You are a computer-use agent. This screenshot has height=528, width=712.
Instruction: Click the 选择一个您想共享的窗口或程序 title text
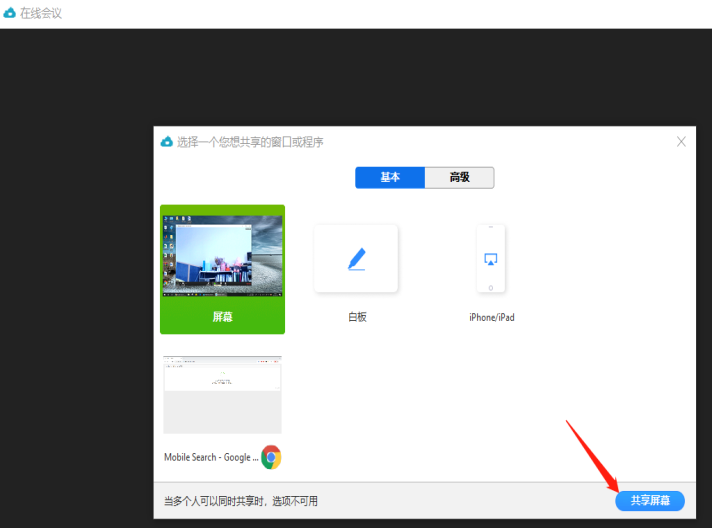point(250,142)
